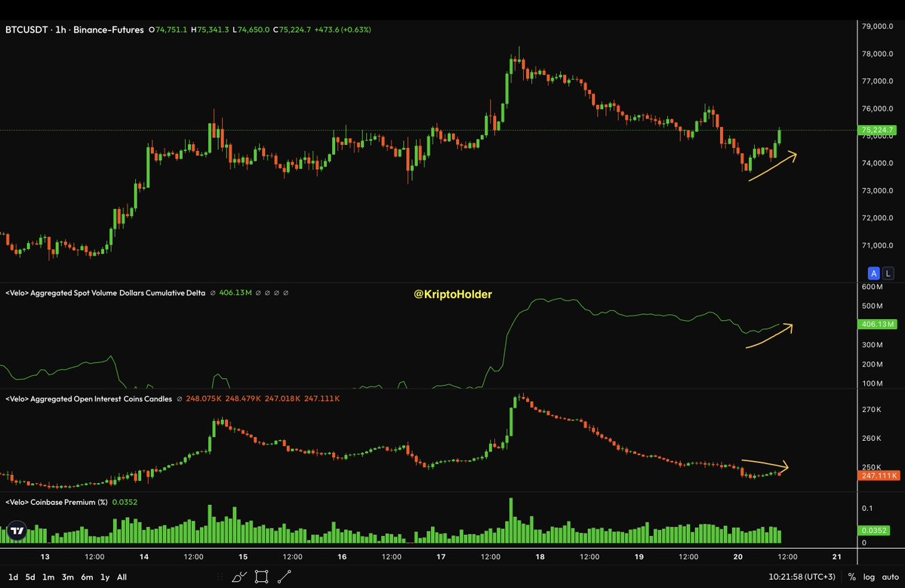The width and height of the screenshot is (905, 588).
Task: Click the high value H75,341.3
Action: [210, 29]
